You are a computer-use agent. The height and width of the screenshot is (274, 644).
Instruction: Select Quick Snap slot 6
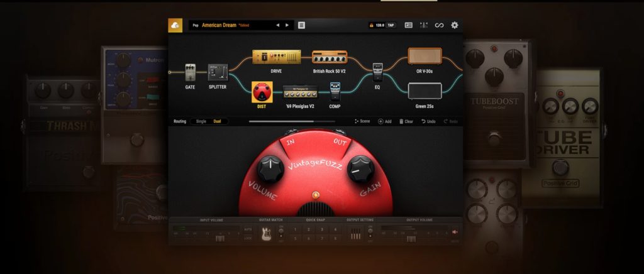coord(308,238)
